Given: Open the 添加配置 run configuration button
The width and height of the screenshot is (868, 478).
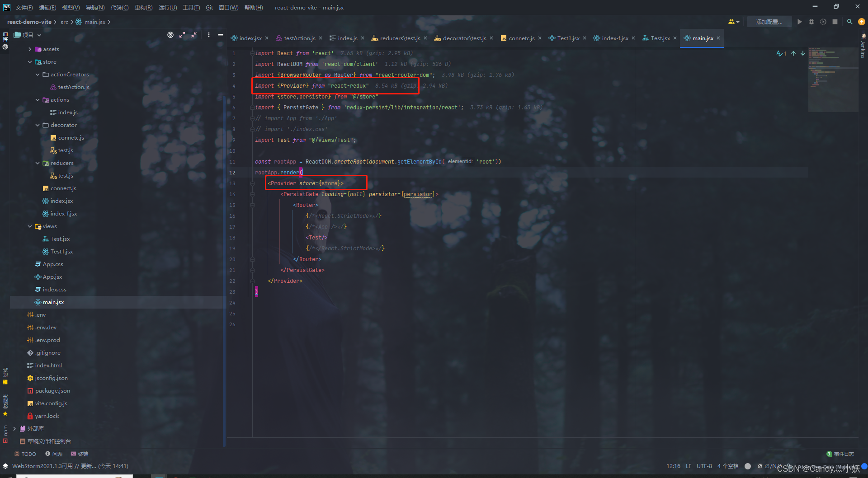Looking at the screenshot, I should [769, 22].
